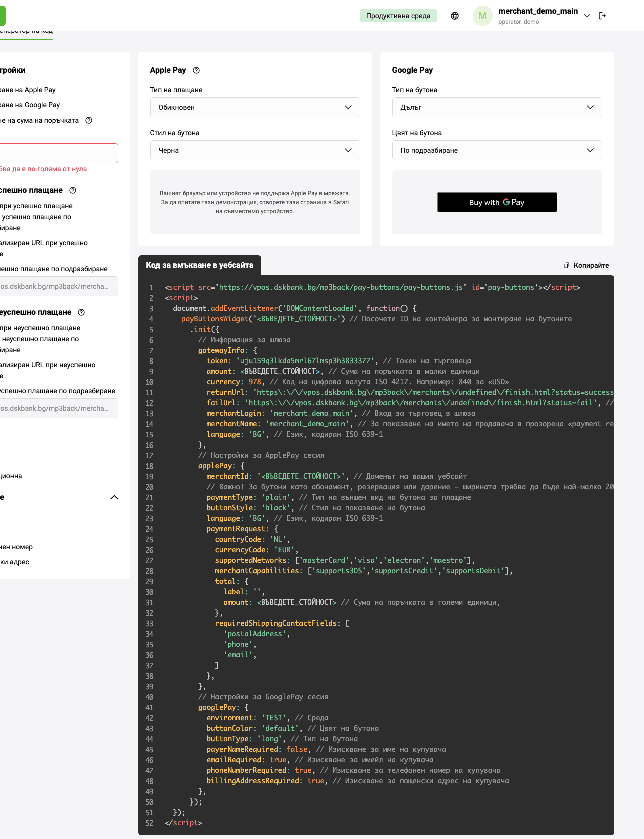
Task: Click the 'merchantLogin' code line
Action: 341,413
